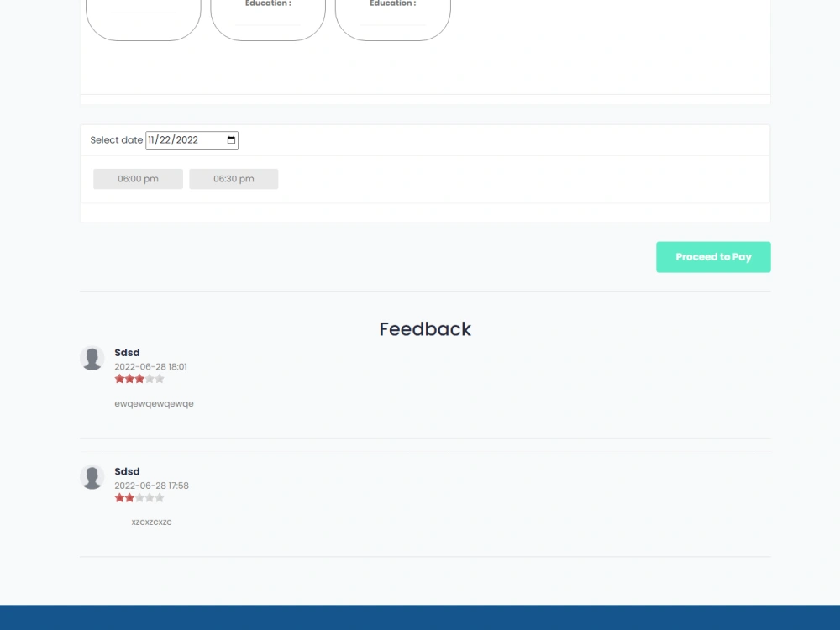
Task: Click the timestamp 2022-06-28 18:01
Action: coord(150,367)
